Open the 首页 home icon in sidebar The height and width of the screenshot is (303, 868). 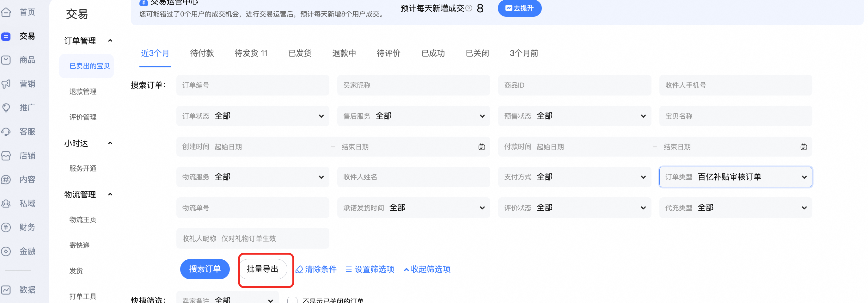pos(6,12)
